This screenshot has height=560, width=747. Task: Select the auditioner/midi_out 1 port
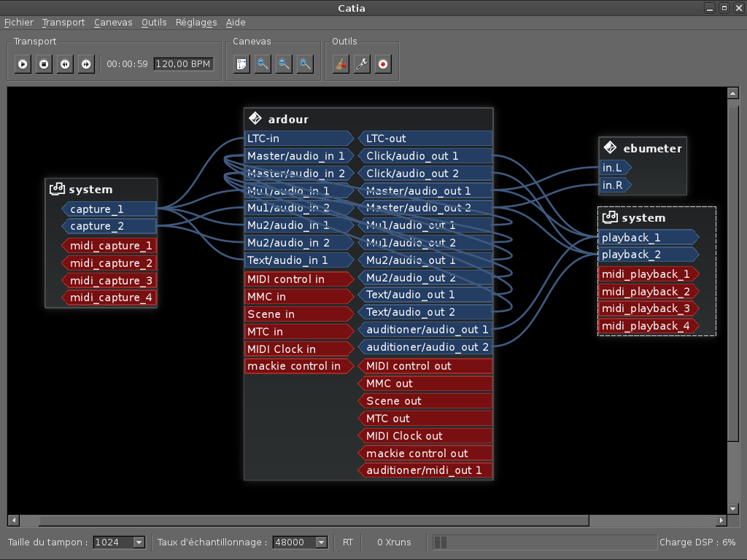[425, 470]
